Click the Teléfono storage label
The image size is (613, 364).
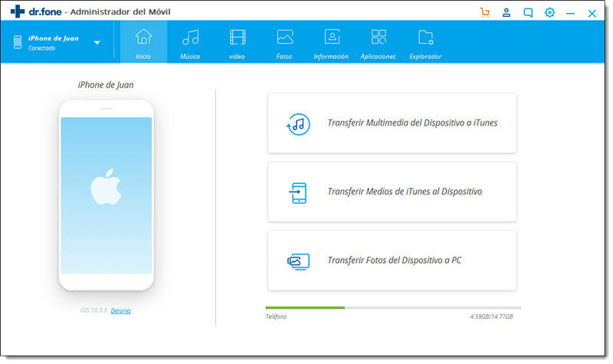[x=276, y=316]
